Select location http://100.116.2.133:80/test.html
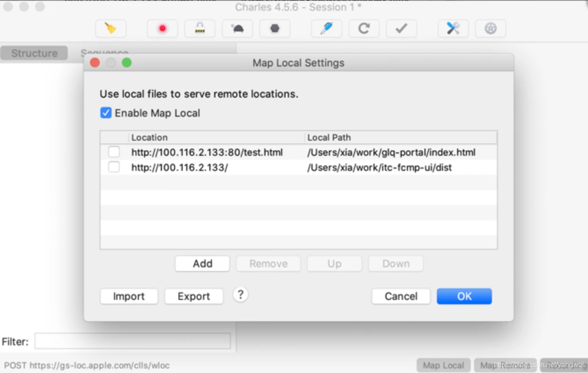 (x=207, y=153)
